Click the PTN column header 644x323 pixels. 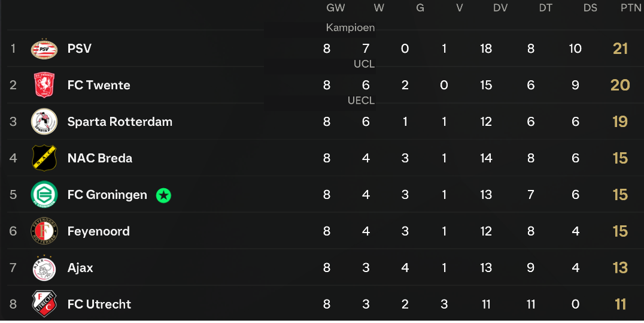(x=631, y=8)
